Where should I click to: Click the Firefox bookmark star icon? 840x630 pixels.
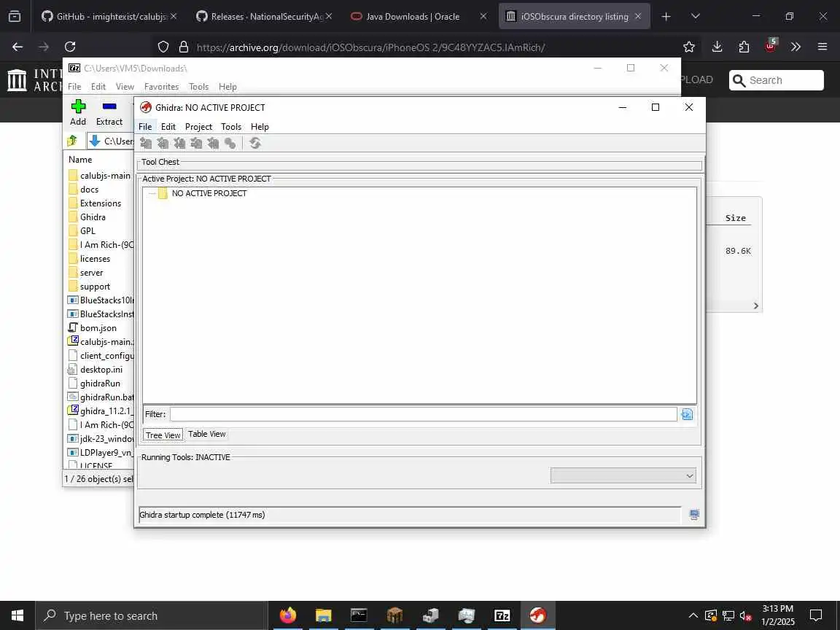(x=689, y=47)
